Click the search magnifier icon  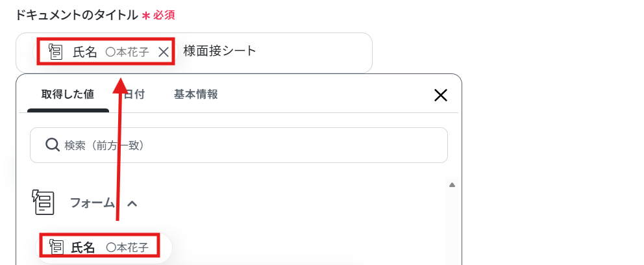pyautogui.click(x=53, y=145)
